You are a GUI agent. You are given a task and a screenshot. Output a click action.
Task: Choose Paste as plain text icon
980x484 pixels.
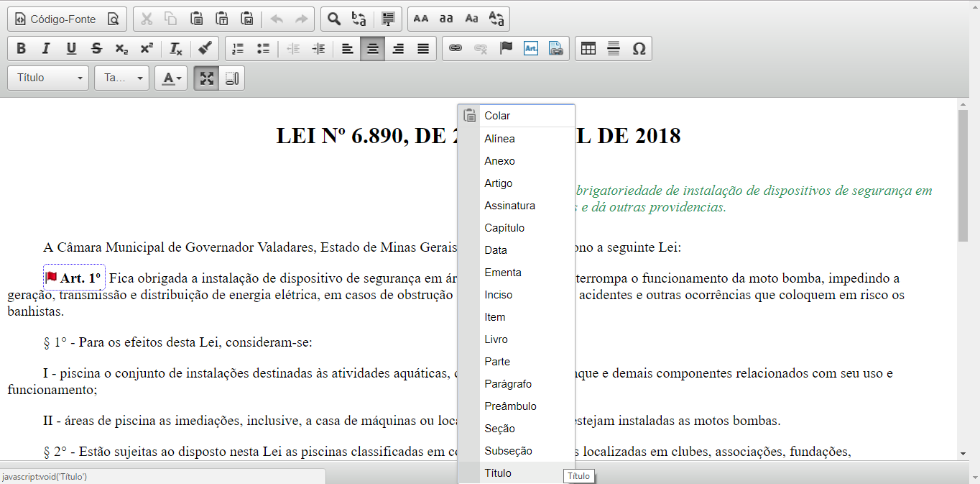point(222,19)
